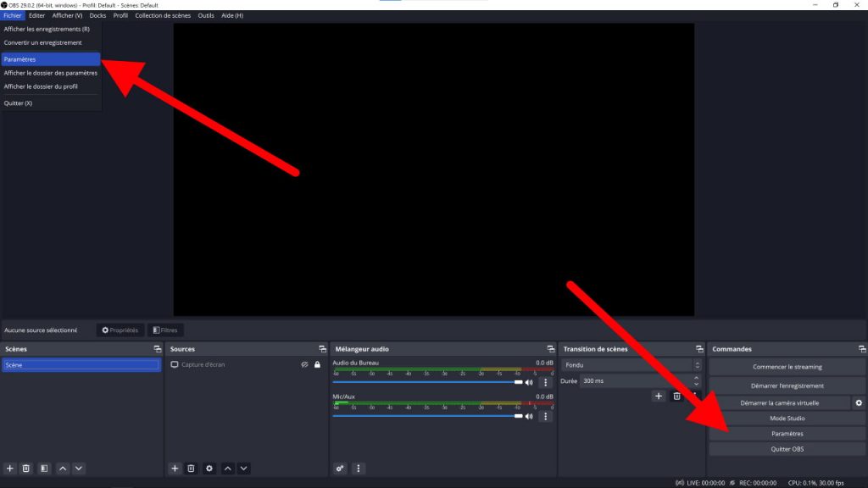Click the Commencer le streaming button

tap(787, 366)
